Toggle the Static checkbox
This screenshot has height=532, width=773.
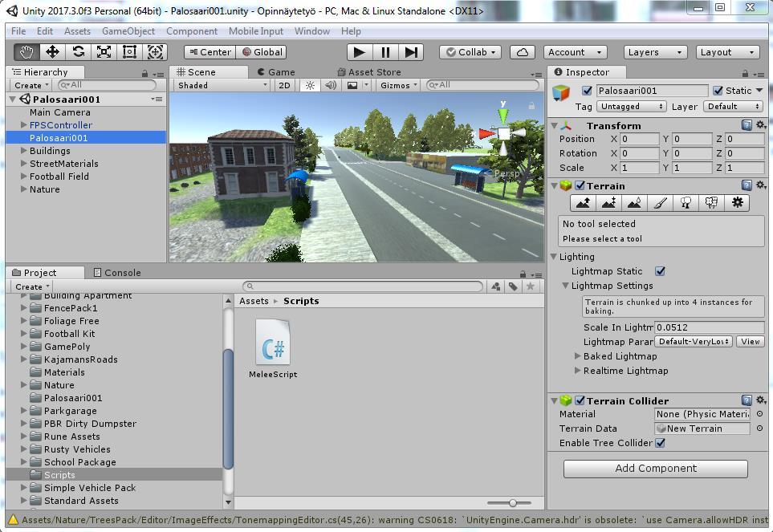(x=718, y=91)
